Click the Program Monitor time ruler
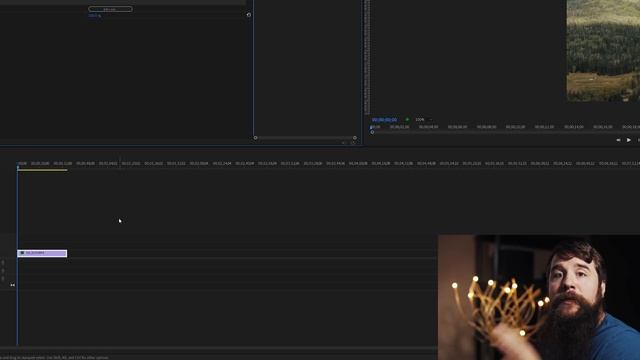Screen dimensions: 640x360 coord(505,127)
